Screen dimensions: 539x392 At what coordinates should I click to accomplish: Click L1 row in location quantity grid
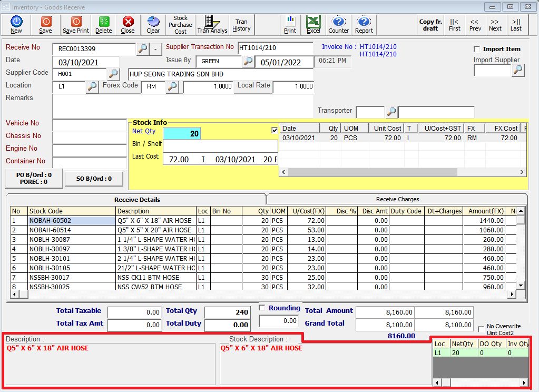click(481, 353)
